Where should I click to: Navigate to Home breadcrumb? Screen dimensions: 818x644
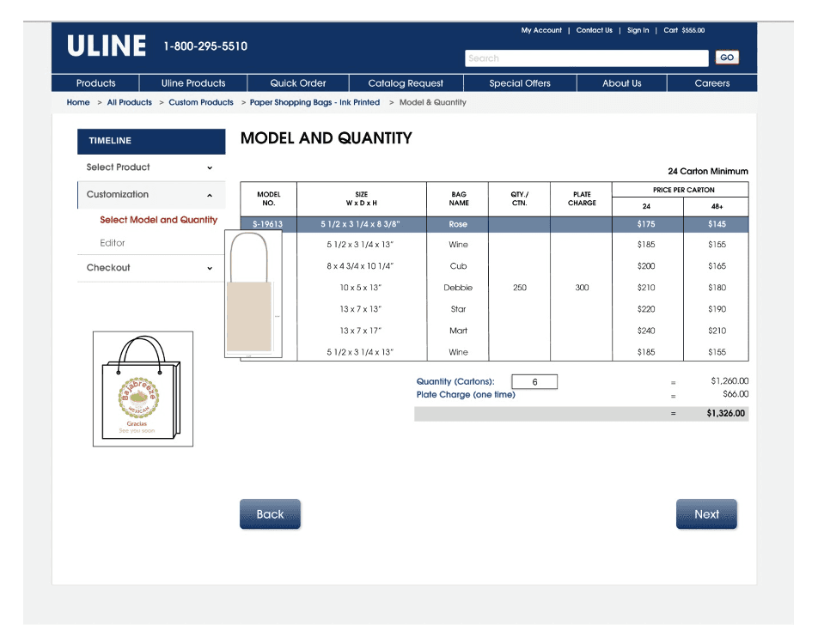(77, 102)
